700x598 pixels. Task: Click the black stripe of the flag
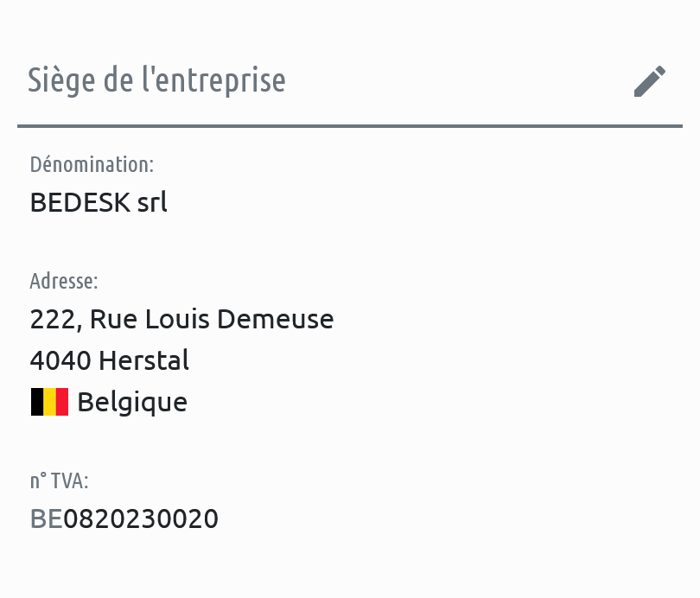point(37,402)
